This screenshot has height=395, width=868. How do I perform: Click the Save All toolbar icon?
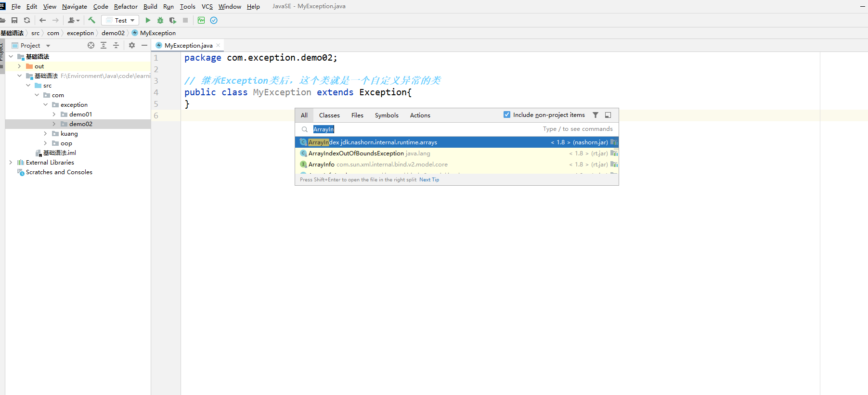pyautogui.click(x=14, y=20)
